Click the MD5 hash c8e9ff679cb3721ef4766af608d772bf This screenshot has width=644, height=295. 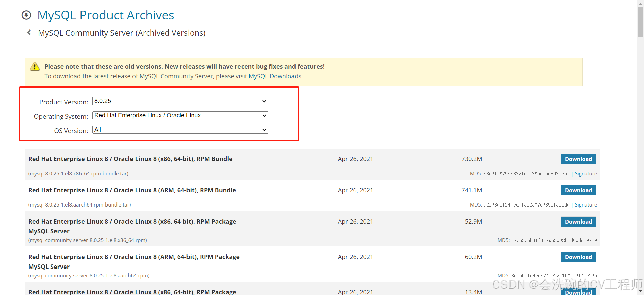[526, 174]
